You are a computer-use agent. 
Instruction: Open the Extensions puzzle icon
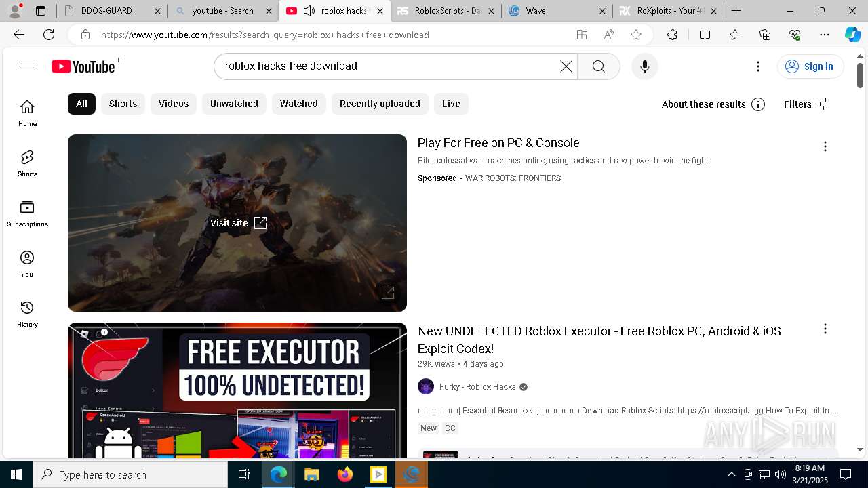(x=672, y=35)
